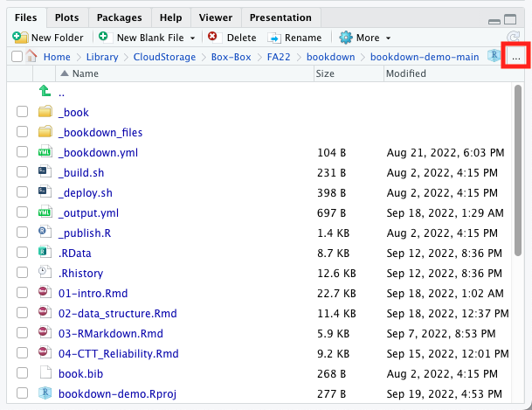532x410 pixels.
Task: Select the 01-intro.Rmd checkbox
Action: [x=22, y=294]
